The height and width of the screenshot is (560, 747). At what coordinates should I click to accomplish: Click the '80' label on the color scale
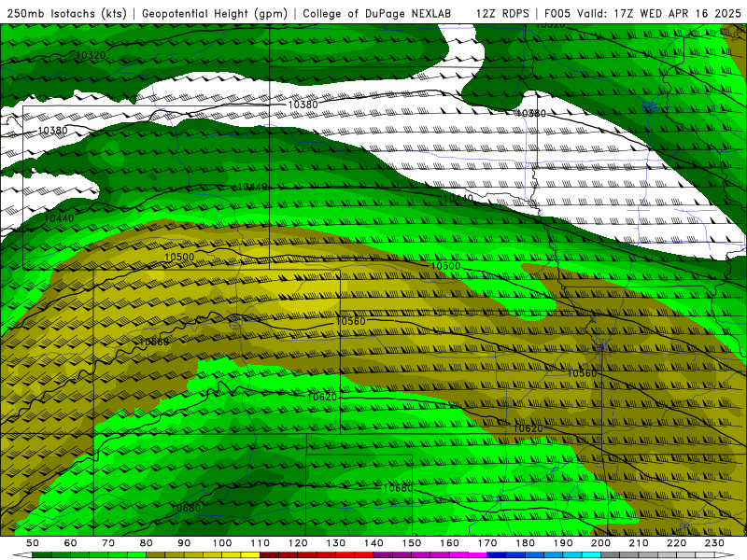(147, 543)
